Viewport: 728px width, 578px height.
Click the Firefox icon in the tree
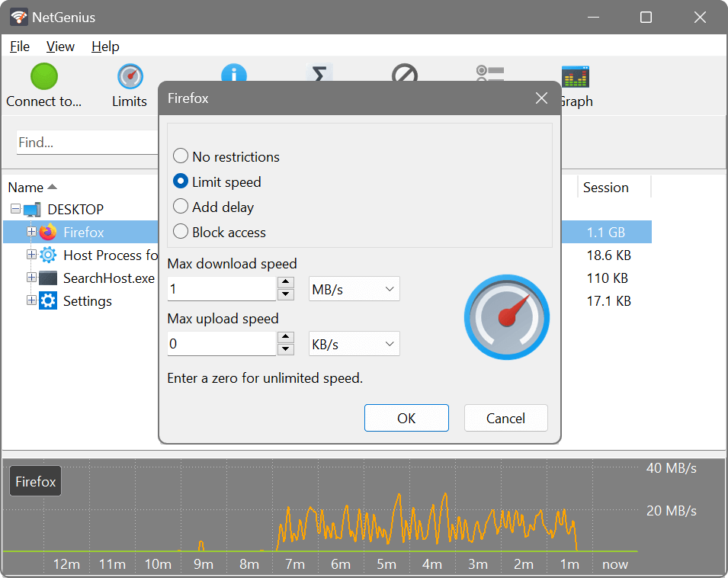[x=48, y=232]
